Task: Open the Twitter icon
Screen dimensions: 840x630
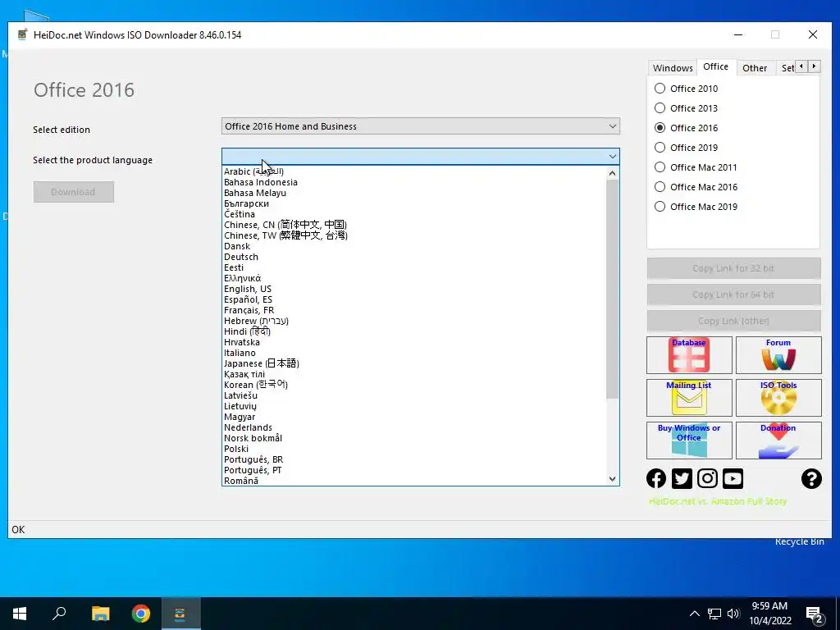Action: (x=682, y=478)
